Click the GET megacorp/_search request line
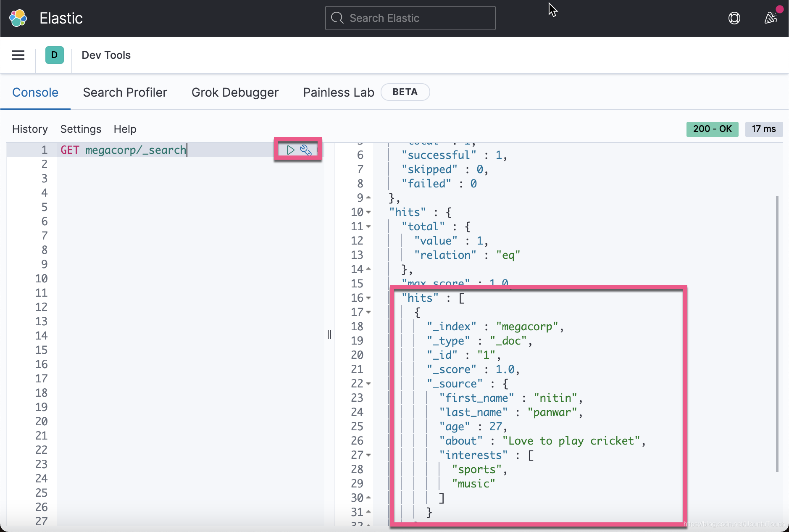The height and width of the screenshot is (532, 789). click(123, 150)
